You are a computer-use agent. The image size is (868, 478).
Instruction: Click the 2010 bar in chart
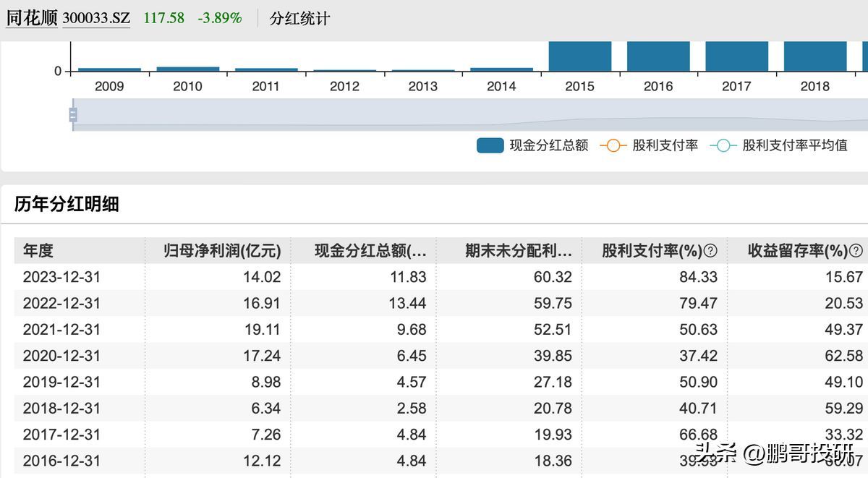click(x=188, y=69)
